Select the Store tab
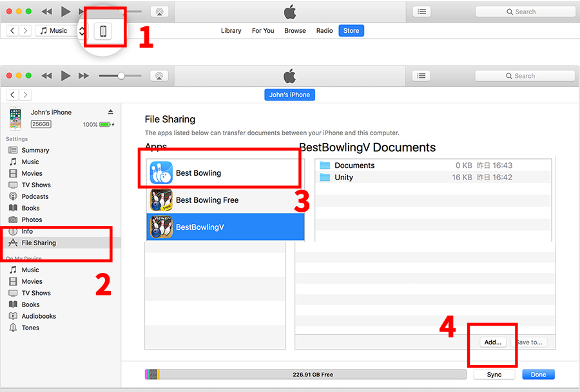 tap(351, 31)
